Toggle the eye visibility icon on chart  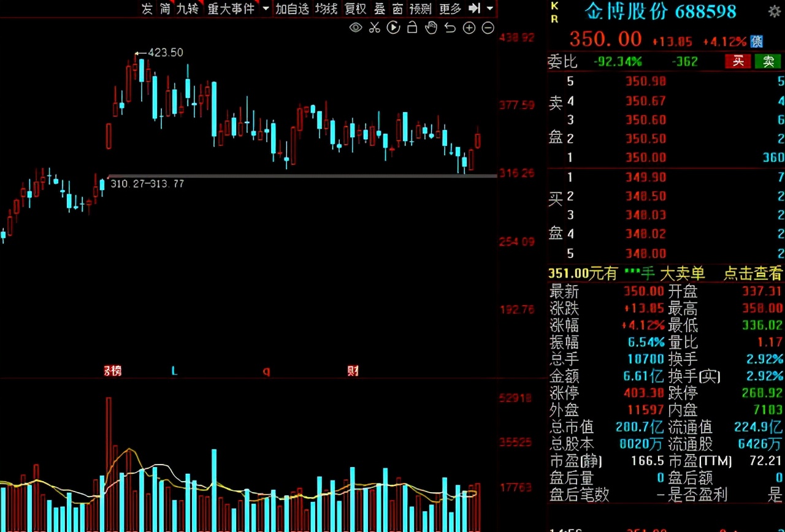[x=356, y=28]
